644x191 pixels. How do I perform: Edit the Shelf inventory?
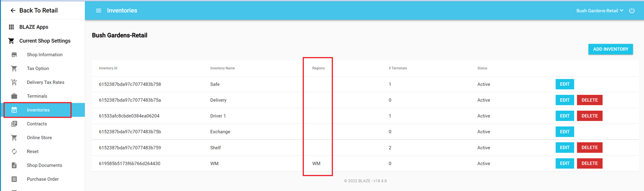pyautogui.click(x=564, y=148)
